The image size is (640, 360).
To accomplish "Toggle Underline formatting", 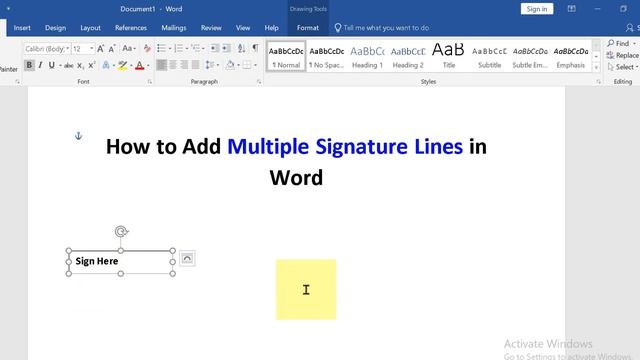I will coord(51,65).
